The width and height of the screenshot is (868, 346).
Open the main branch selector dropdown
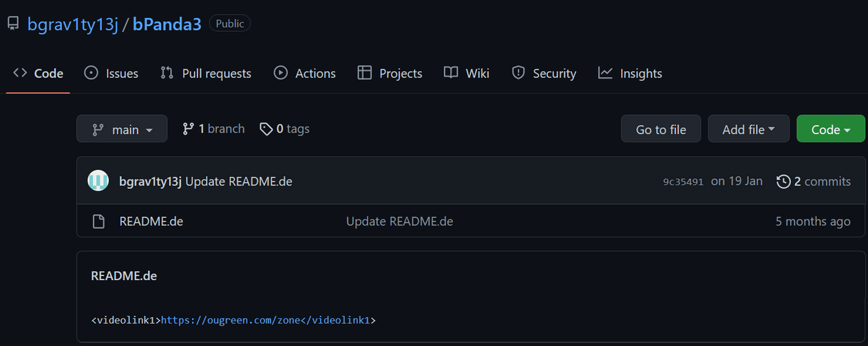pos(122,129)
